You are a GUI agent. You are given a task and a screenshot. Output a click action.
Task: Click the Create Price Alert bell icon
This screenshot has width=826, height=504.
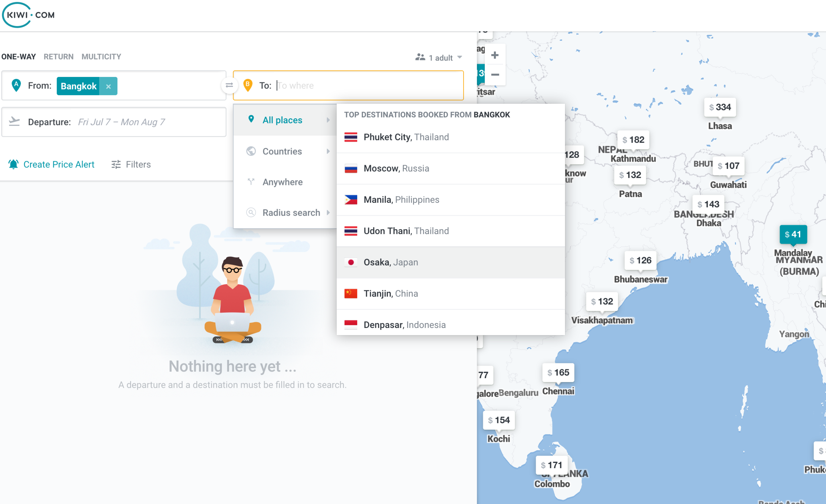click(x=14, y=164)
